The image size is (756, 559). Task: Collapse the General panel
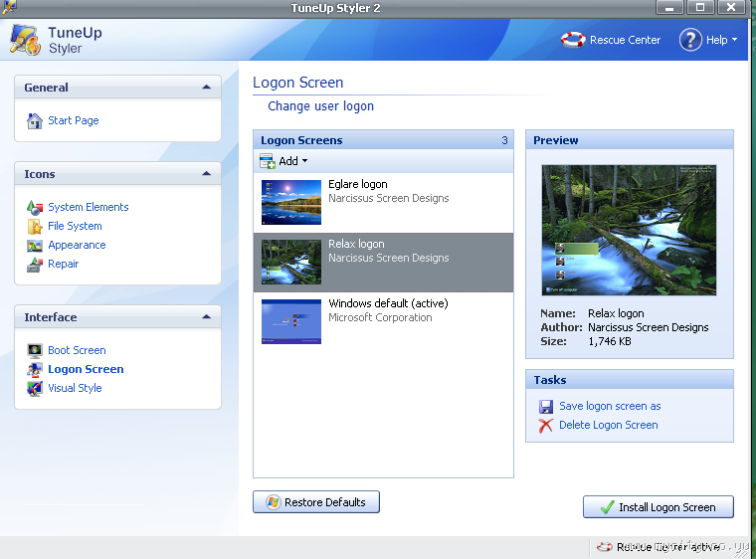tap(206, 88)
